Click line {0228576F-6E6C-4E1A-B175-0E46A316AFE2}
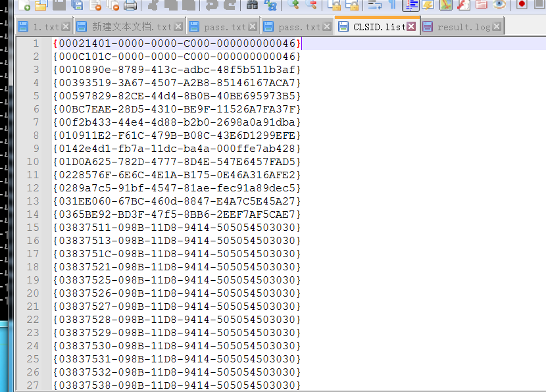Screen dimensions: 546x392 click(x=177, y=175)
